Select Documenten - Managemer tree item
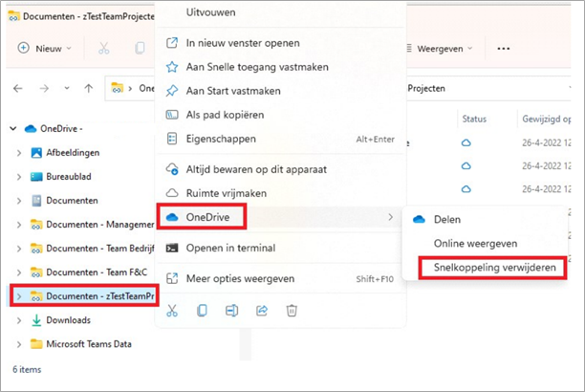This screenshot has height=392, width=585. 84,225
